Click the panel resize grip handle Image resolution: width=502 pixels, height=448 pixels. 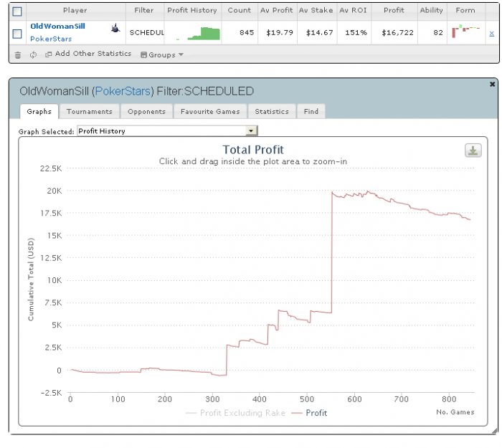pyautogui.click(x=496, y=432)
